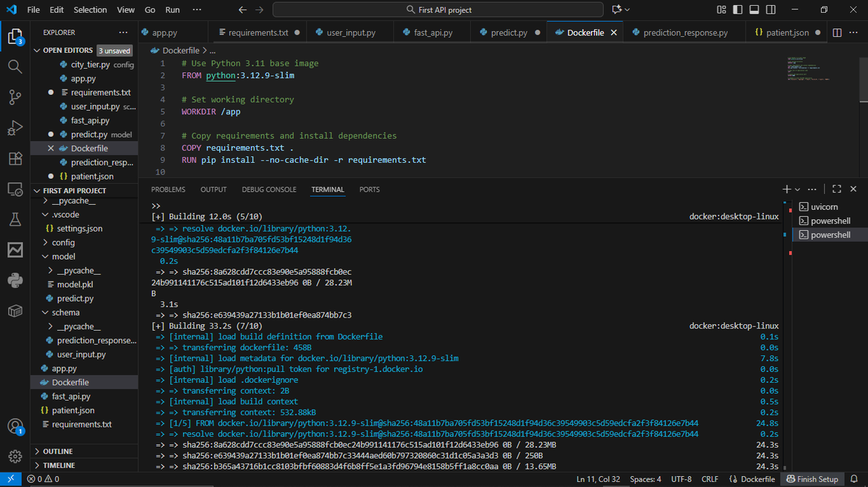Open the Run menu
The height and width of the screenshot is (487, 868).
[x=172, y=10]
